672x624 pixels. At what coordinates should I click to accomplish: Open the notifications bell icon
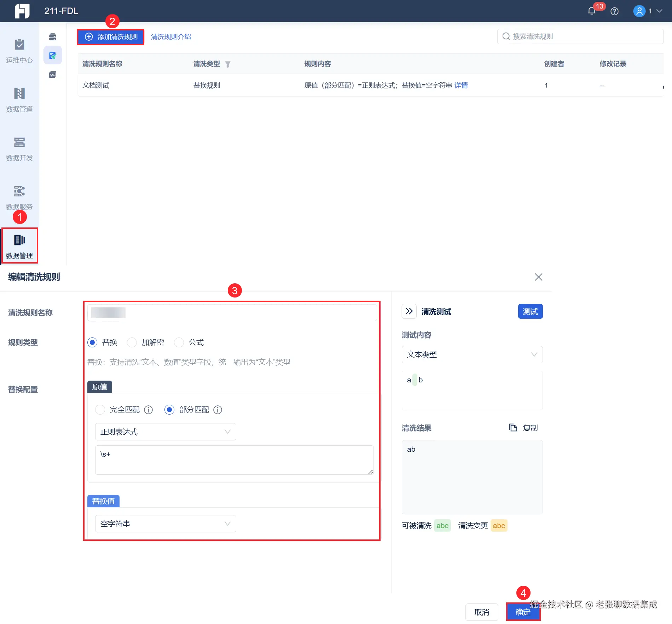592,11
